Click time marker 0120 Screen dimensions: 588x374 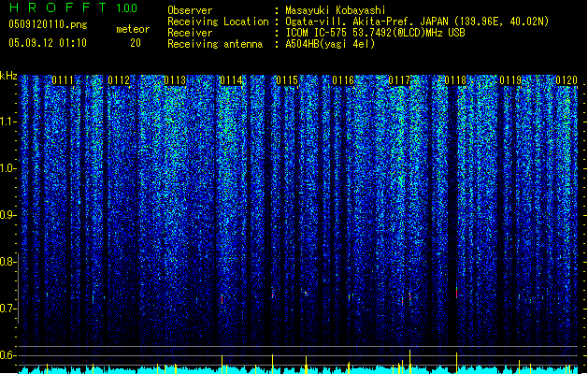(x=566, y=80)
